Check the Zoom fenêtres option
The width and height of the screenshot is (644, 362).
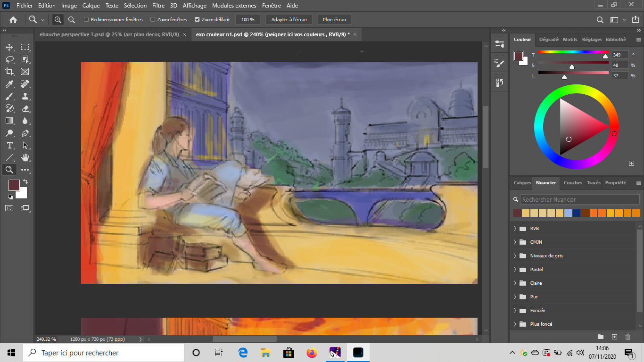153,20
